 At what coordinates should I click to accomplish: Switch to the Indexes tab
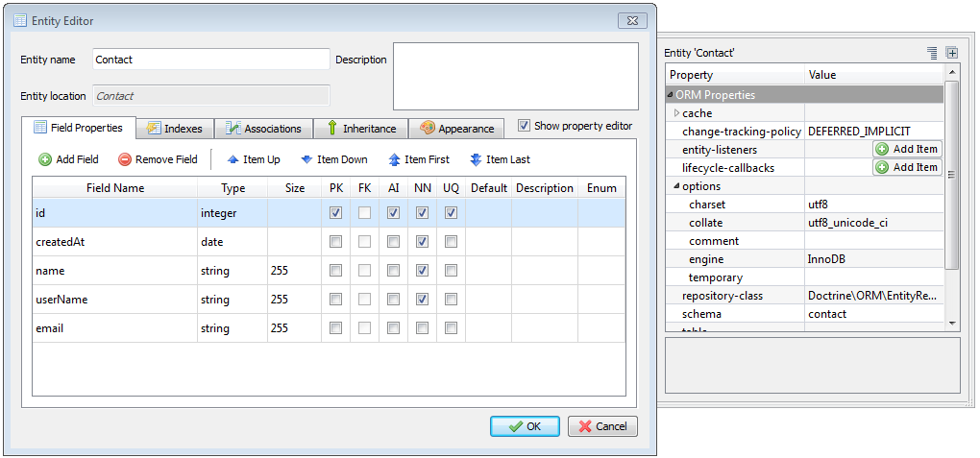[x=174, y=128]
